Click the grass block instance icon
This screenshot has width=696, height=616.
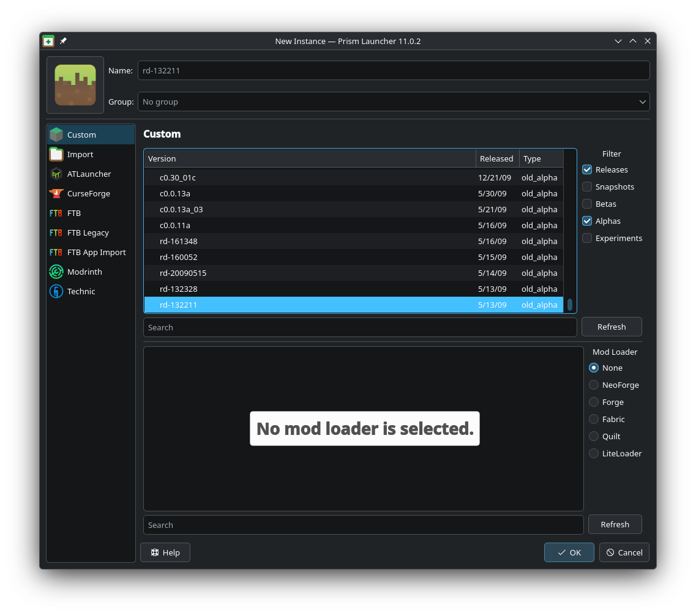pyautogui.click(x=75, y=84)
